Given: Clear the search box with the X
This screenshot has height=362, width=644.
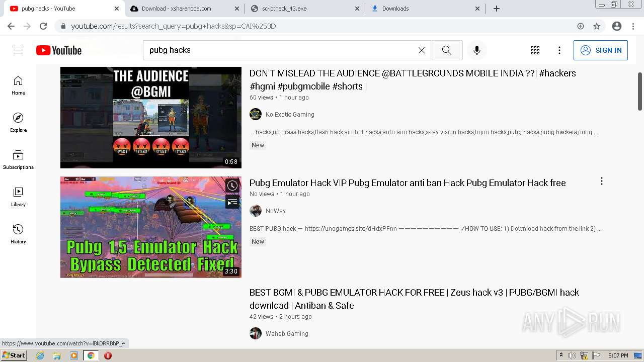Looking at the screenshot, I should (x=422, y=50).
